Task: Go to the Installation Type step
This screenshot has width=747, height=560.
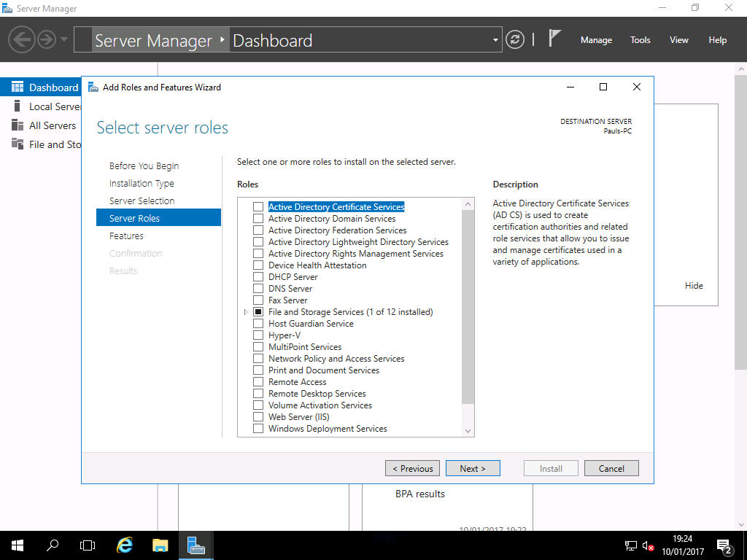Action: 142,183
